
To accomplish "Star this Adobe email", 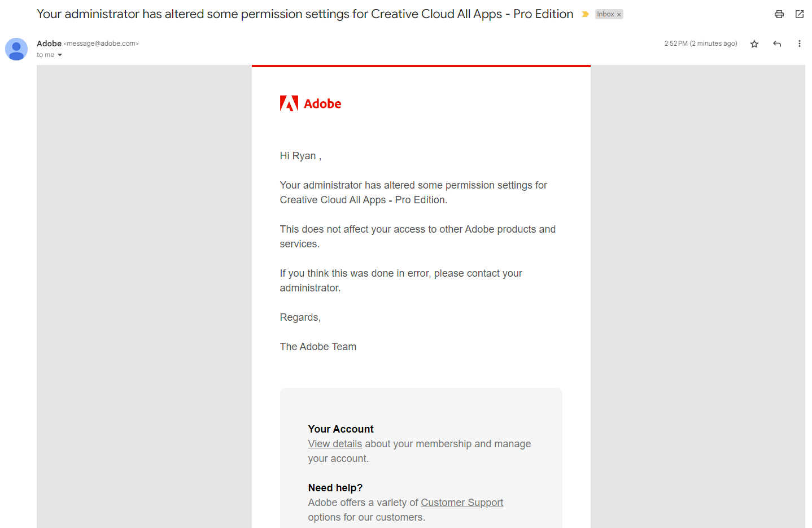I will (x=754, y=44).
